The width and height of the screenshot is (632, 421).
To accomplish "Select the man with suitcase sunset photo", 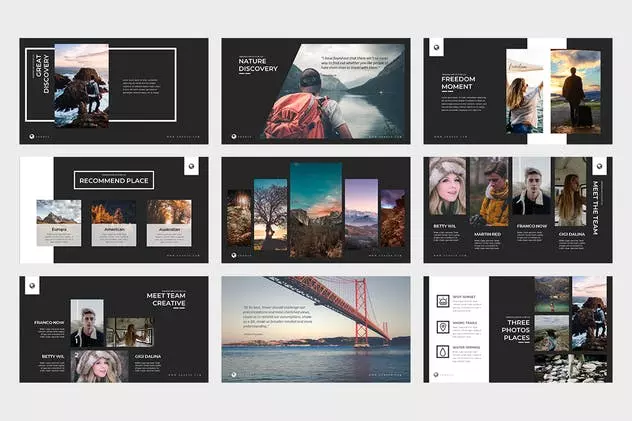I will (x=576, y=91).
